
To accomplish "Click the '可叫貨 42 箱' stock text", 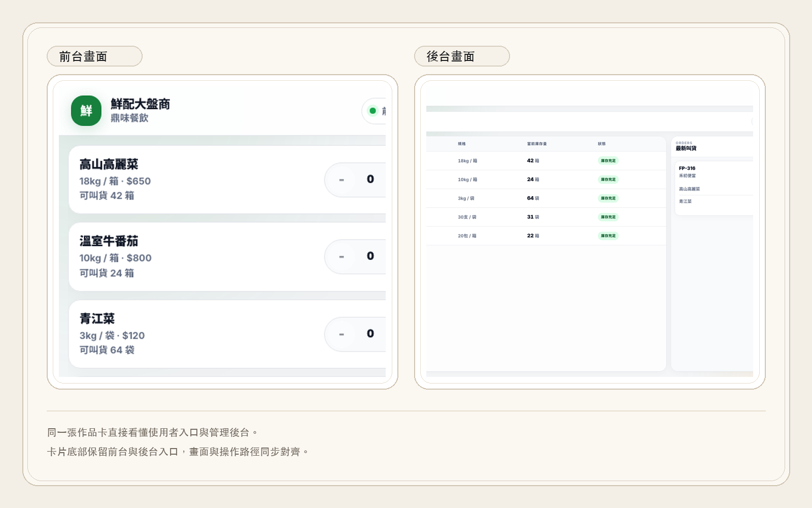I will tap(107, 196).
